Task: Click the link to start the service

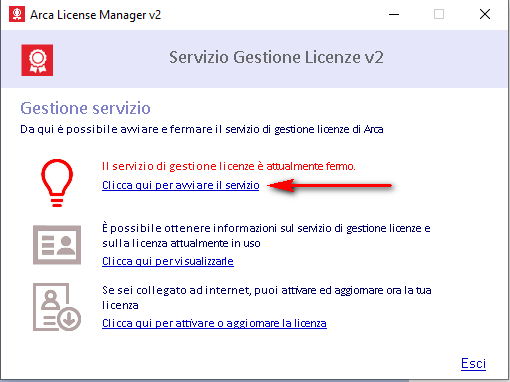Action: [x=181, y=185]
